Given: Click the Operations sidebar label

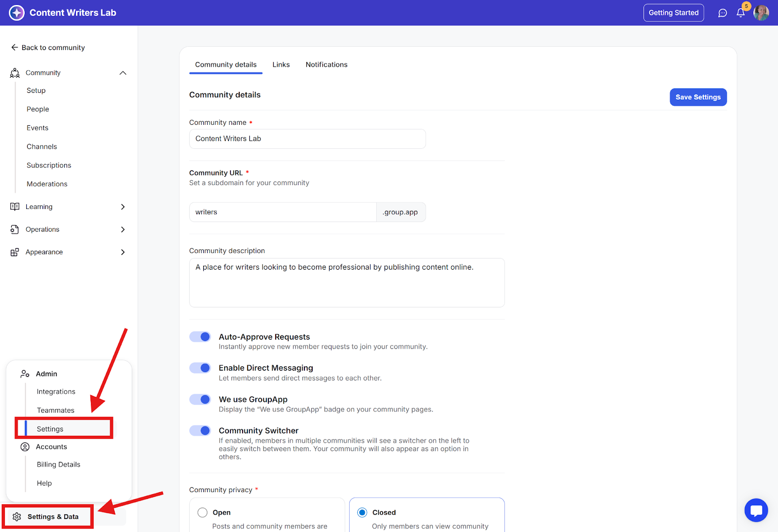Looking at the screenshot, I should click(42, 229).
